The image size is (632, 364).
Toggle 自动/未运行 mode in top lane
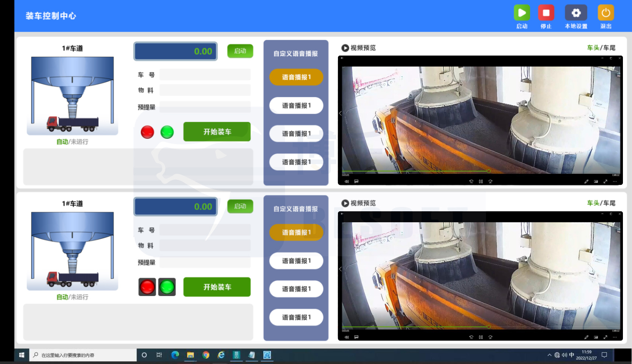[x=72, y=142]
